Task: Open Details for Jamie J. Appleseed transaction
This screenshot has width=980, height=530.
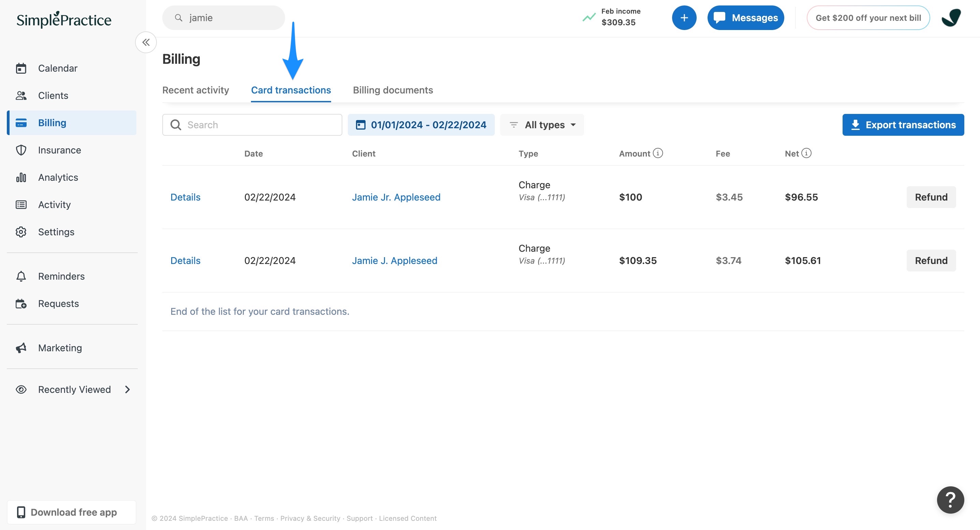Action: (x=185, y=261)
